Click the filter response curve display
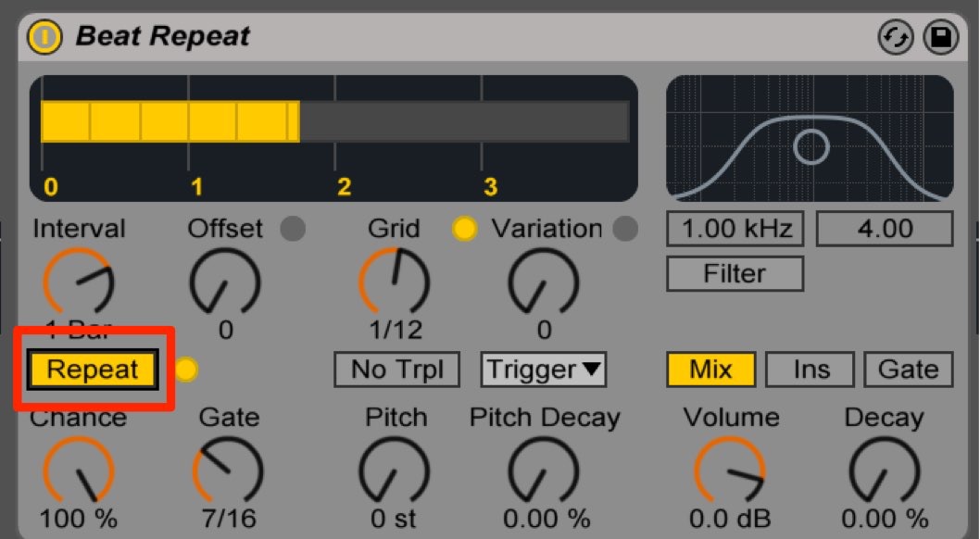The height and width of the screenshot is (539, 980). [810, 139]
